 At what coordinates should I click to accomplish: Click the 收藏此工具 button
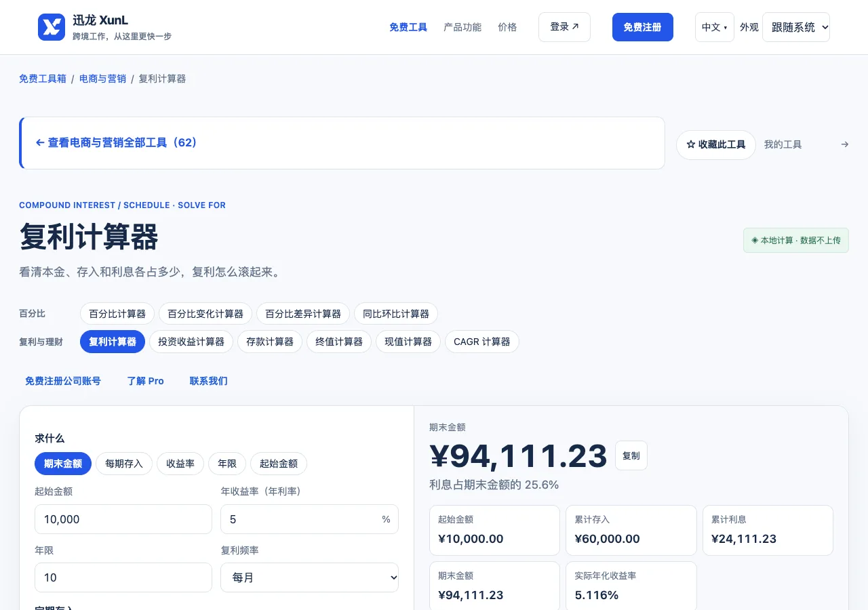(x=716, y=145)
